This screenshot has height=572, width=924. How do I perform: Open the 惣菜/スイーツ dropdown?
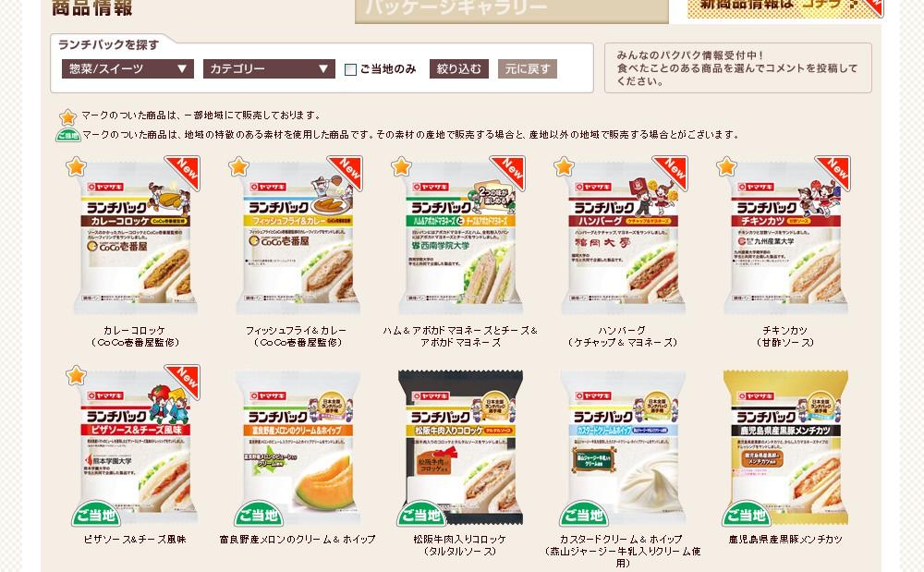[128, 69]
